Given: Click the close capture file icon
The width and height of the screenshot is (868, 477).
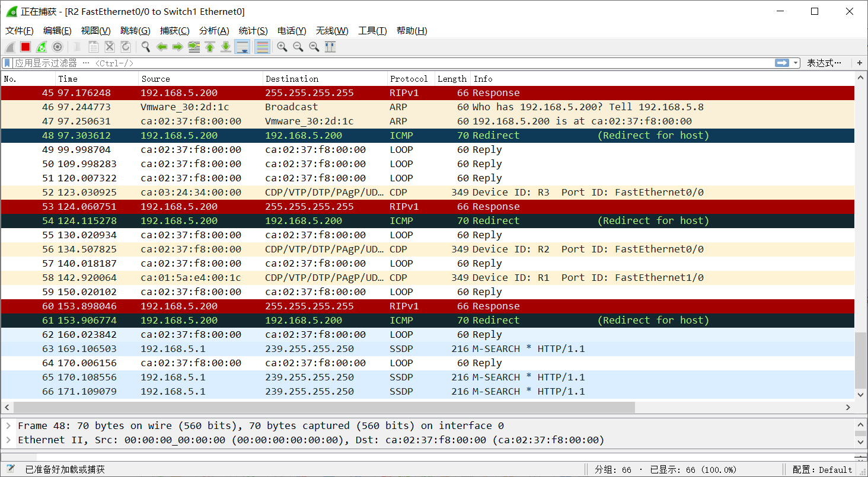Looking at the screenshot, I should [x=110, y=47].
